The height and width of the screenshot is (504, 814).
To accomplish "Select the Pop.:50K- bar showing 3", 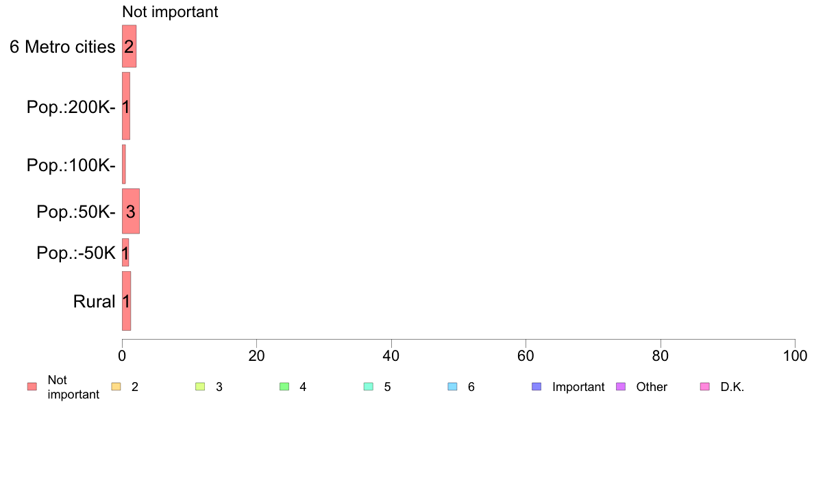I will click(x=131, y=211).
